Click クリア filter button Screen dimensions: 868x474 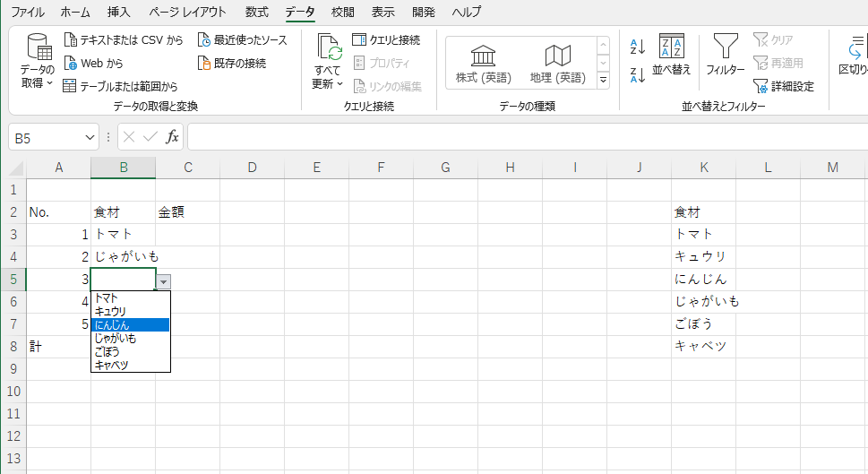773,39
